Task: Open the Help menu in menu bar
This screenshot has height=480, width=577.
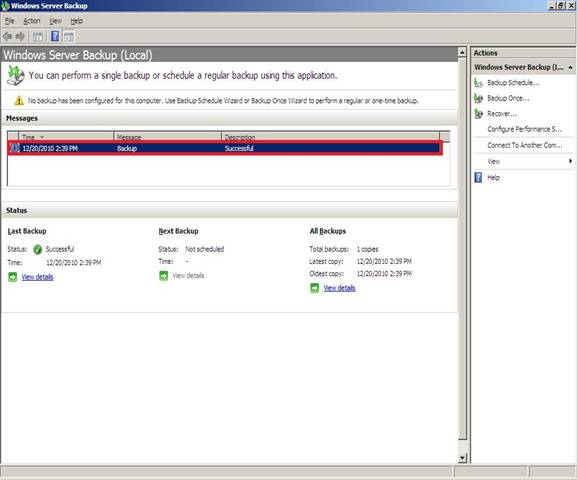Action: click(77, 21)
